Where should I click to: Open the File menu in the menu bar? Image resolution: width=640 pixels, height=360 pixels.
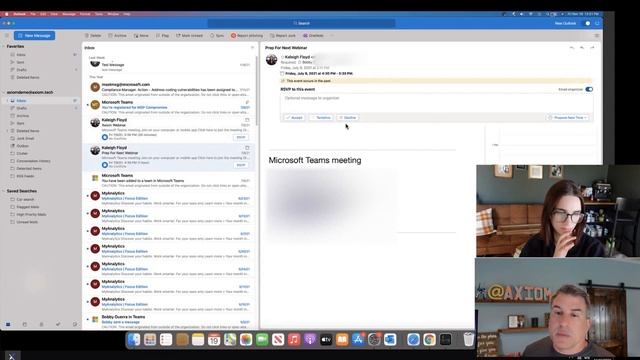coord(33,14)
